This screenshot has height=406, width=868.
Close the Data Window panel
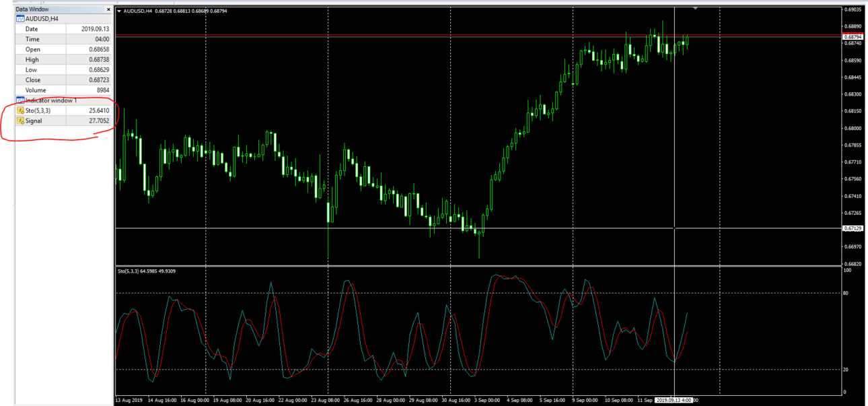point(108,9)
